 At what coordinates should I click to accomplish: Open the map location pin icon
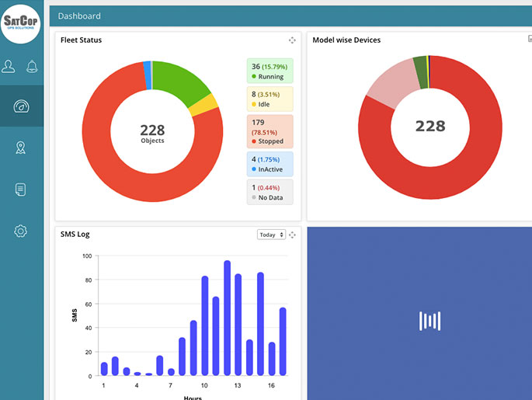(x=21, y=148)
